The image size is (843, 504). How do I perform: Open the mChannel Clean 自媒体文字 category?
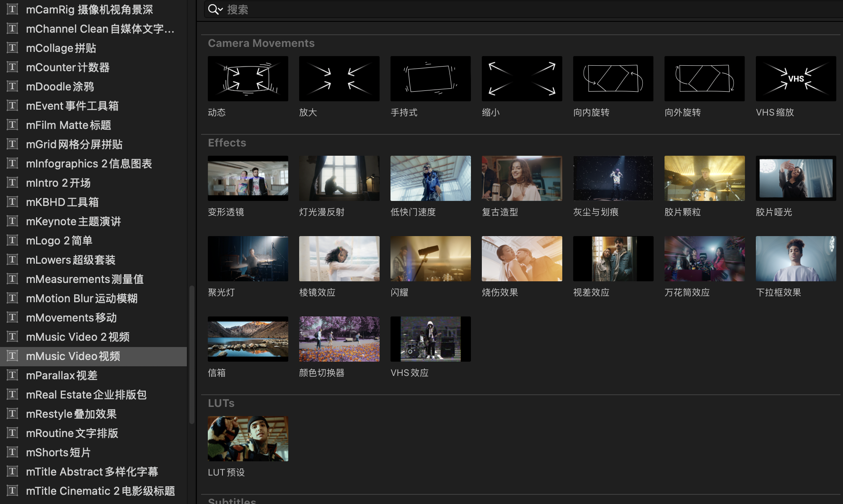pyautogui.click(x=93, y=28)
